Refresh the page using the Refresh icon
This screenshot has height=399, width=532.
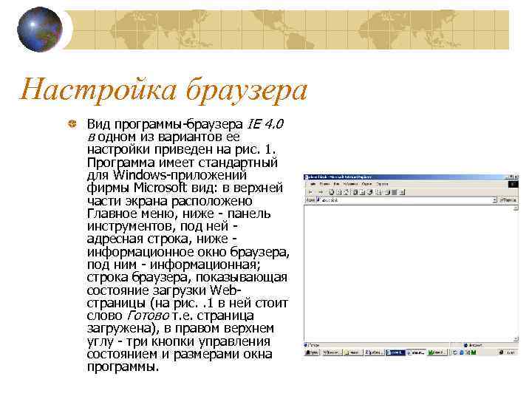pyautogui.click(x=338, y=192)
